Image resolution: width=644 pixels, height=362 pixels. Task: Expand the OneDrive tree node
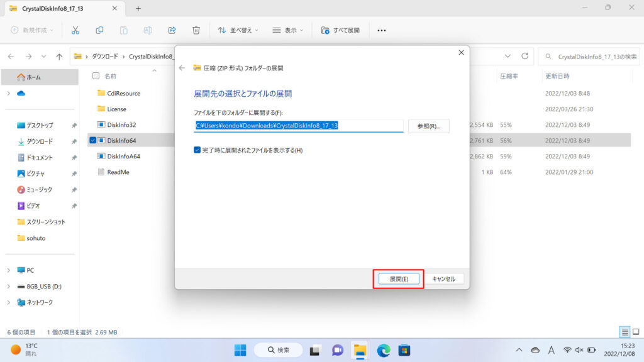pyautogui.click(x=9, y=93)
